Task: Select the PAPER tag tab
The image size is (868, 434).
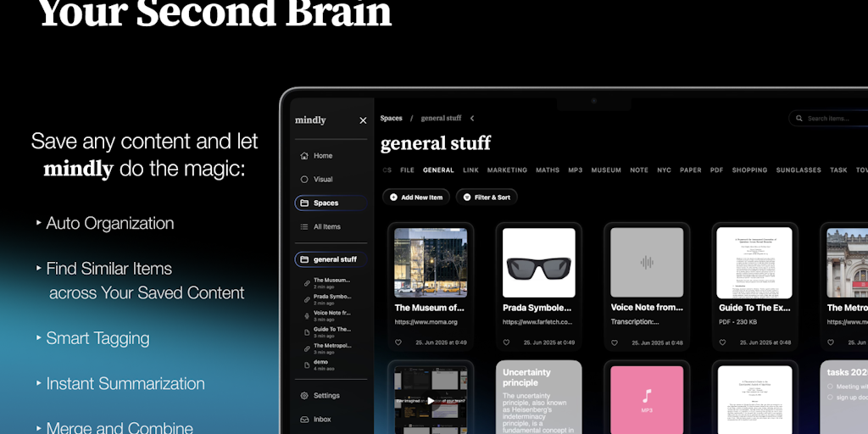Action: pyautogui.click(x=691, y=170)
